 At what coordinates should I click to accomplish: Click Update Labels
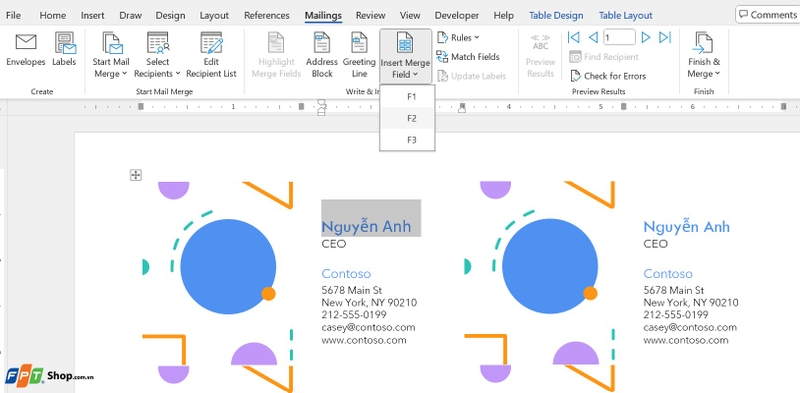click(471, 76)
